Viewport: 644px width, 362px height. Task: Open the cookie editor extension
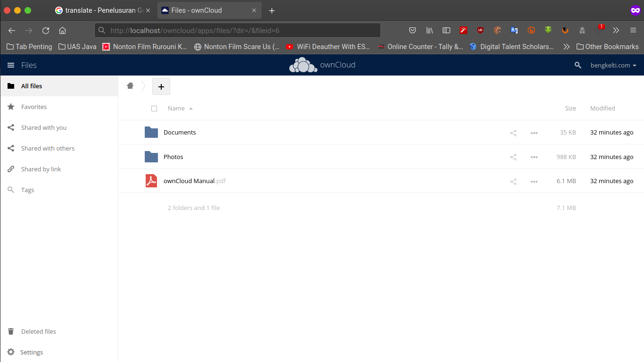pos(497,30)
